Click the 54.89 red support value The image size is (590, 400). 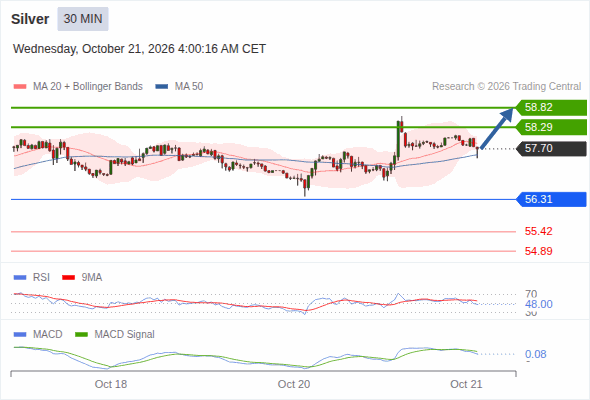(538, 251)
